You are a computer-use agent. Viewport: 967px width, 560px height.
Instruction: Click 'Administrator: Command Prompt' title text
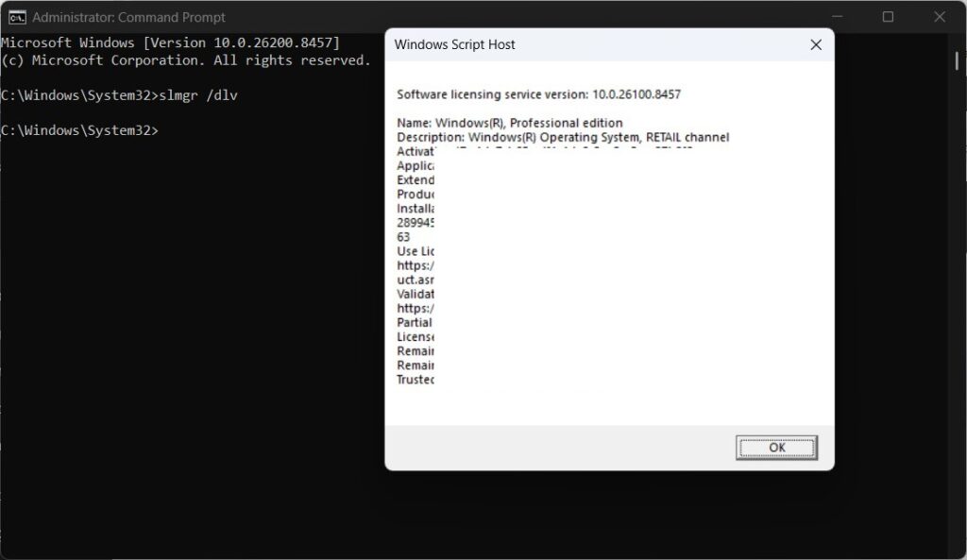click(128, 17)
